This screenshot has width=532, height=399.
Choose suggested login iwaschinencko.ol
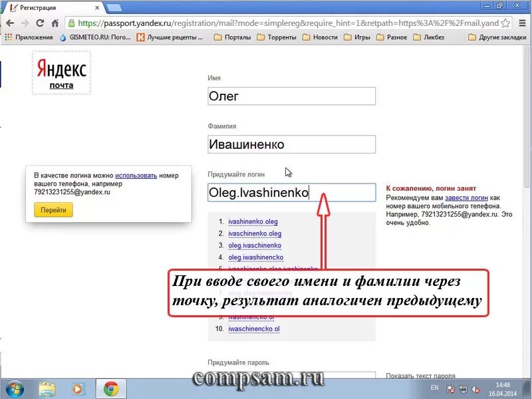click(x=254, y=329)
